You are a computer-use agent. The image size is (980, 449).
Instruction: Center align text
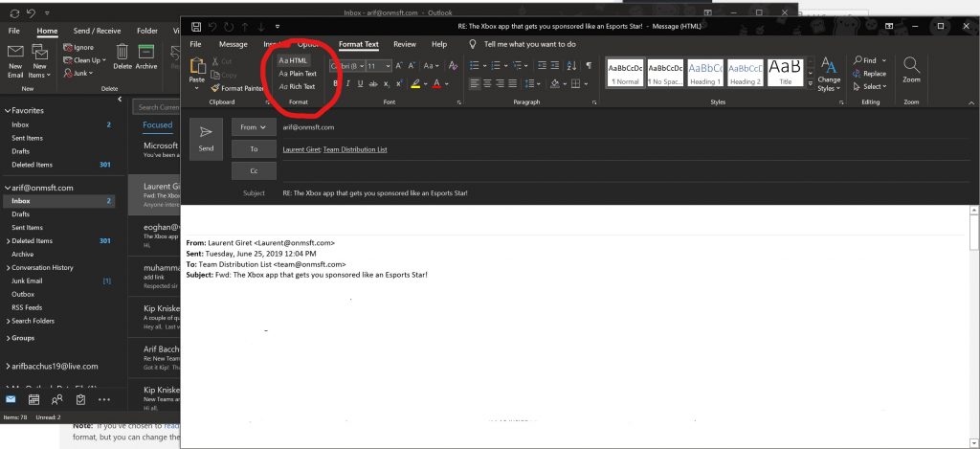coord(487,84)
